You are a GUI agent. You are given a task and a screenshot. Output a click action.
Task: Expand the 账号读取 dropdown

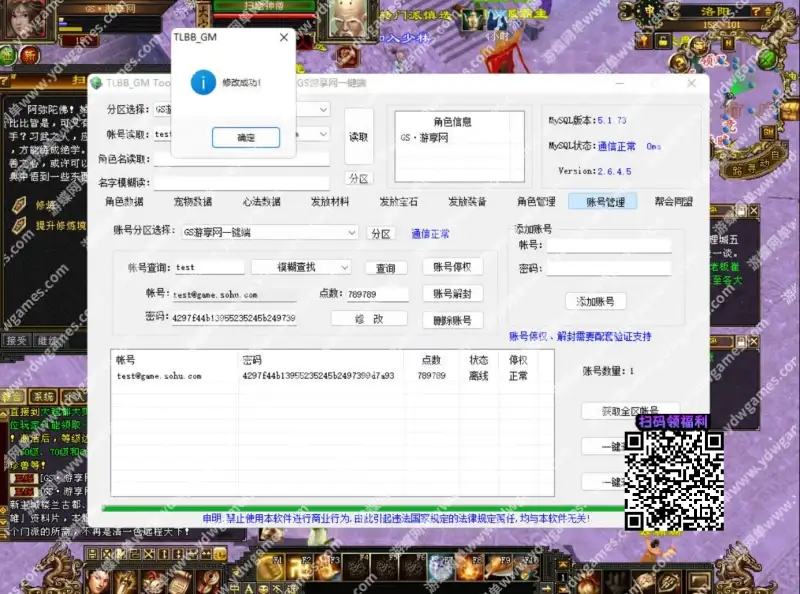point(323,134)
